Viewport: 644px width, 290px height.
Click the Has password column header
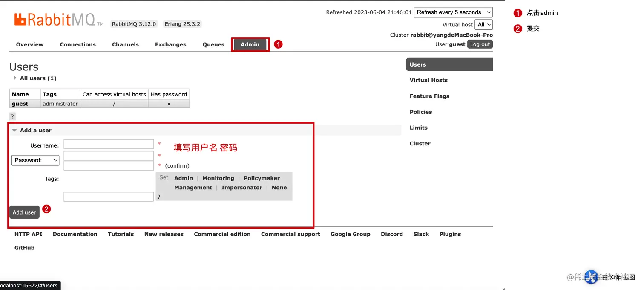click(x=169, y=94)
